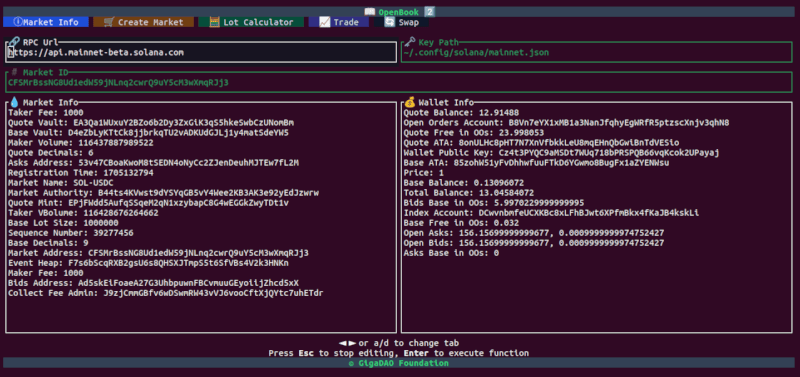Viewport: 800px width, 377px height.
Task: Click the Base Free in OOs line
Action: pos(461,223)
